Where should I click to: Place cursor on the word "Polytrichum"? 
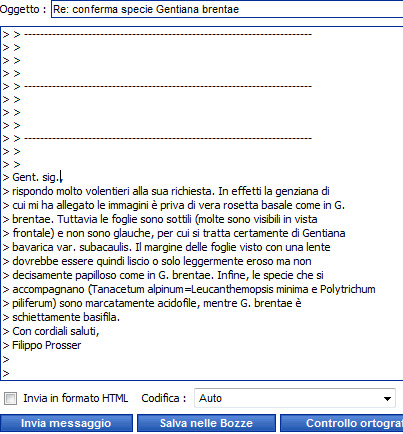coord(348,289)
